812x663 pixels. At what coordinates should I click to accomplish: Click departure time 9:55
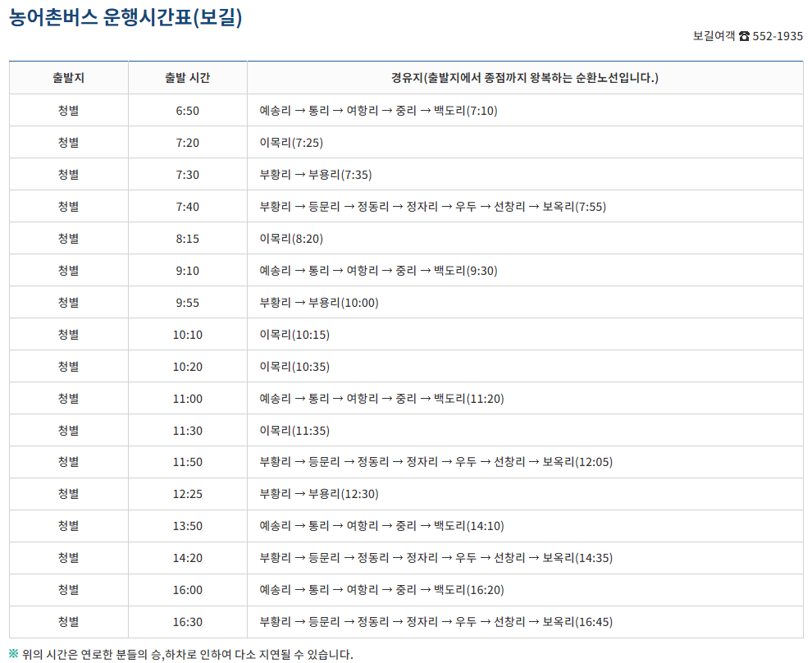[x=188, y=303]
